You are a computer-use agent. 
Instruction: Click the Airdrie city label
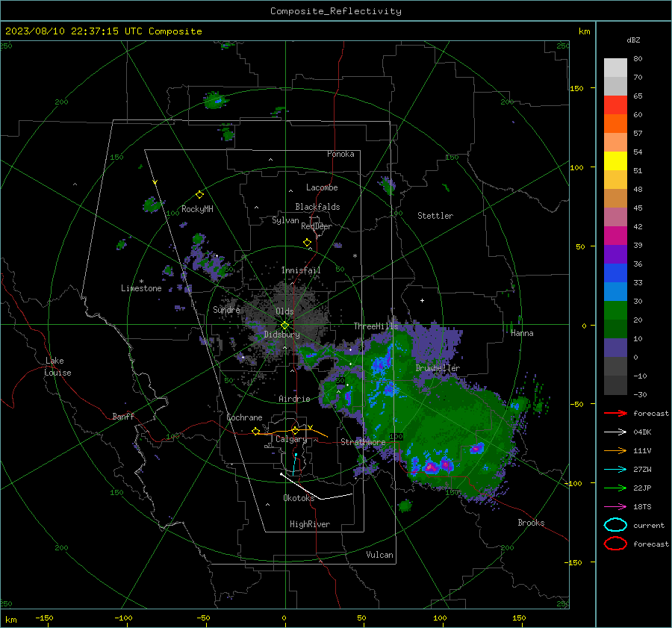[294, 399]
